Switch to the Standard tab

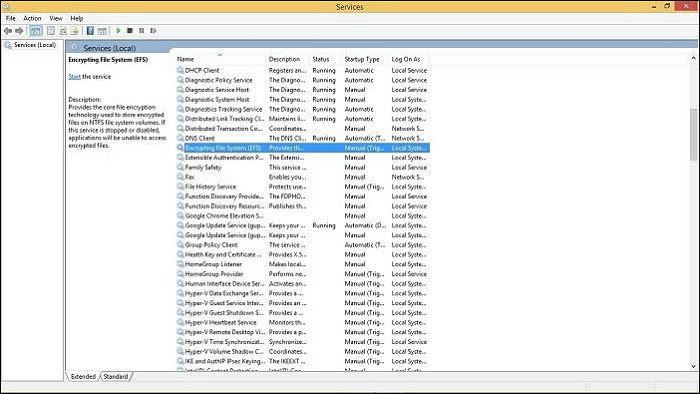coord(116,377)
